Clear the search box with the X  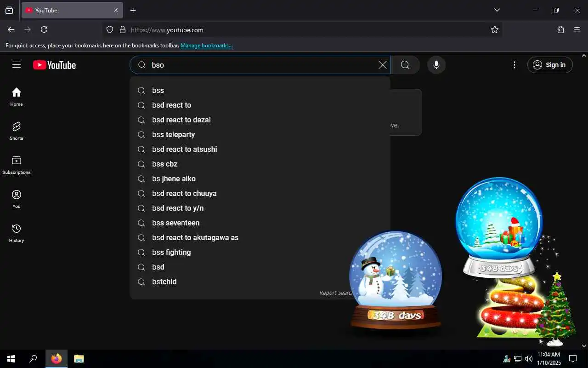pyautogui.click(x=382, y=65)
